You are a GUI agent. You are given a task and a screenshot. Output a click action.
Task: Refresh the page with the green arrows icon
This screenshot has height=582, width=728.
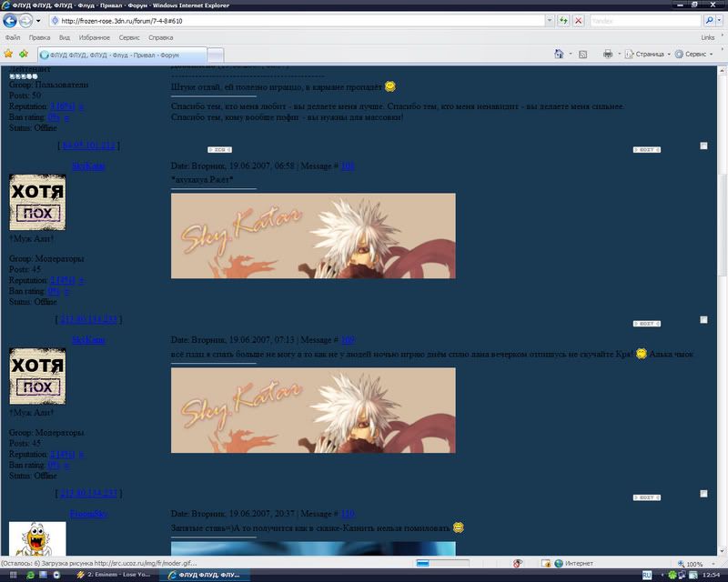tap(563, 20)
